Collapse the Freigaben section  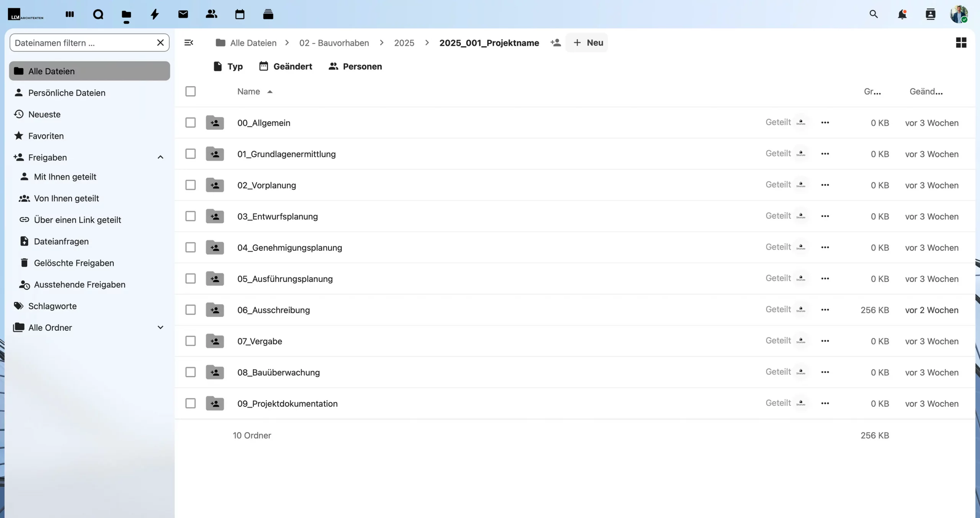click(160, 157)
